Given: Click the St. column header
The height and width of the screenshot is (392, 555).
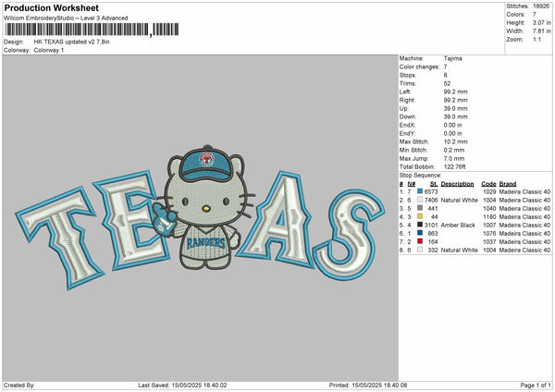Looking at the screenshot, I should tap(433, 182).
